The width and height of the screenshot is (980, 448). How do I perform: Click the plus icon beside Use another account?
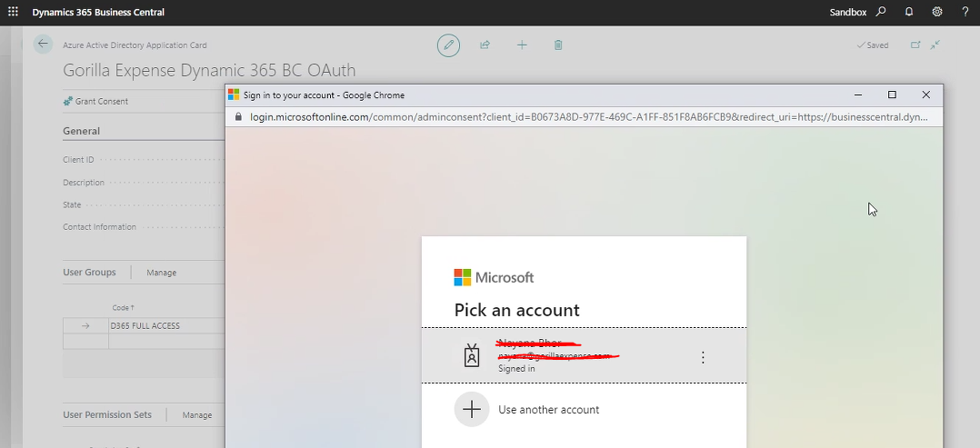(x=471, y=410)
